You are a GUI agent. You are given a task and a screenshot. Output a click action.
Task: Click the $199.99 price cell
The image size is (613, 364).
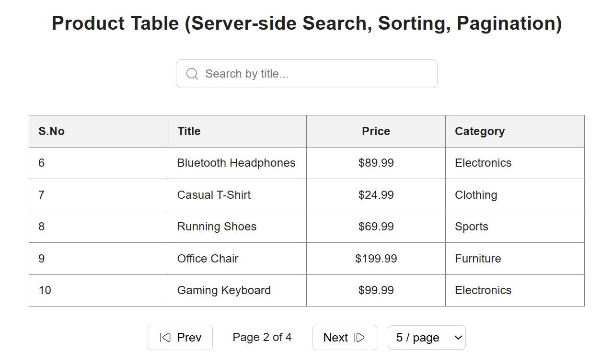click(x=376, y=259)
